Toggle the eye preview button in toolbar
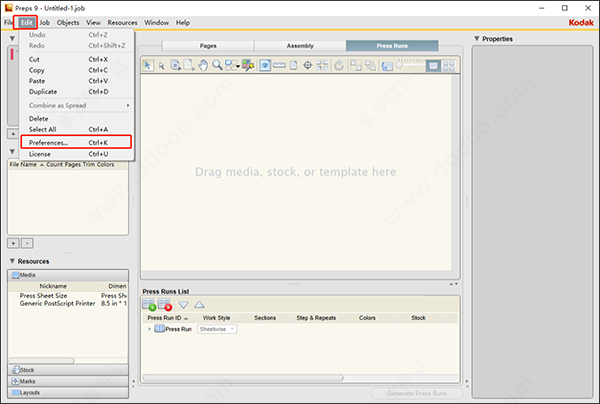The width and height of the screenshot is (600, 404). point(265,65)
